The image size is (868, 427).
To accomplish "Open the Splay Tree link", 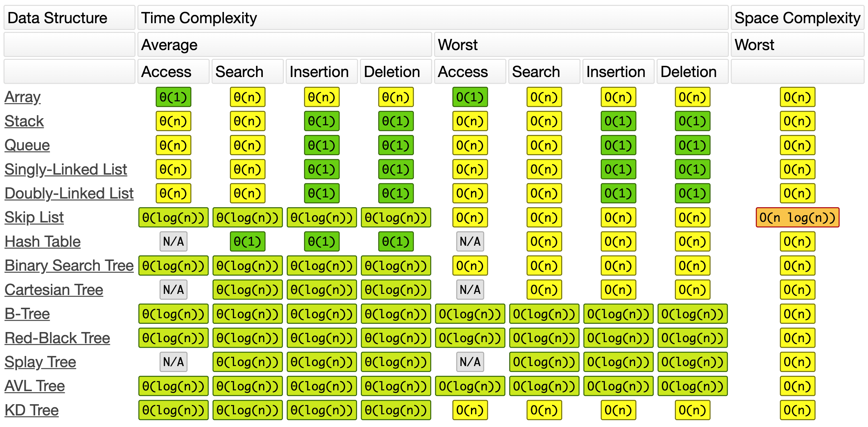I will point(40,362).
